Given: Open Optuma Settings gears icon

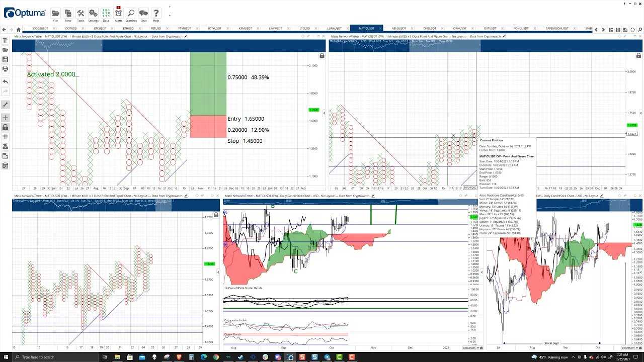Looking at the screenshot, I should [93, 13].
